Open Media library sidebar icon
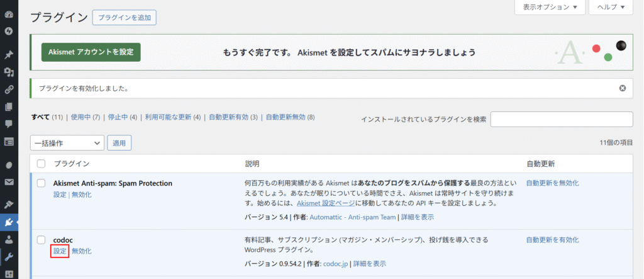 (x=9, y=72)
